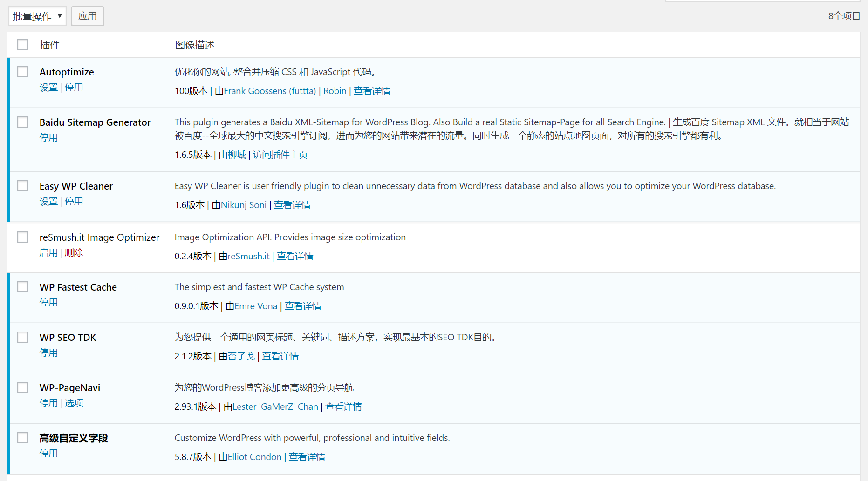This screenshot has width=868, height=481.
Task: Open author link 否子戈
Action: 241,357
